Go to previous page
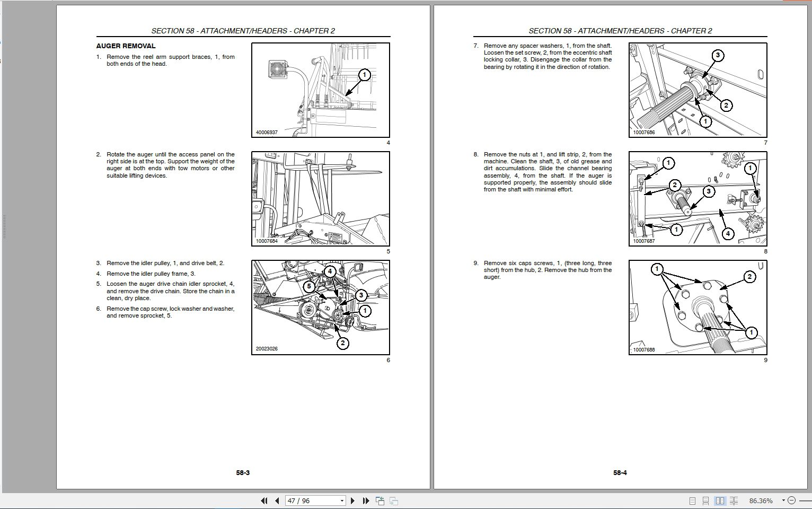 [277, 501]
